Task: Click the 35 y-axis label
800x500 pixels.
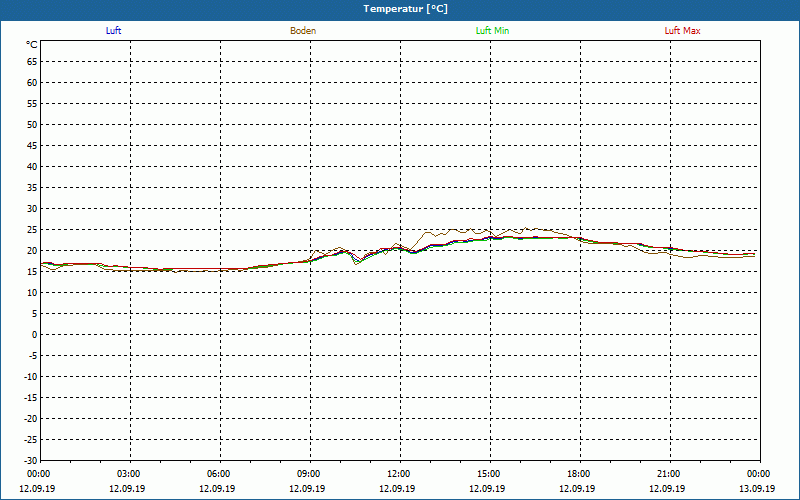Action: 32,188
